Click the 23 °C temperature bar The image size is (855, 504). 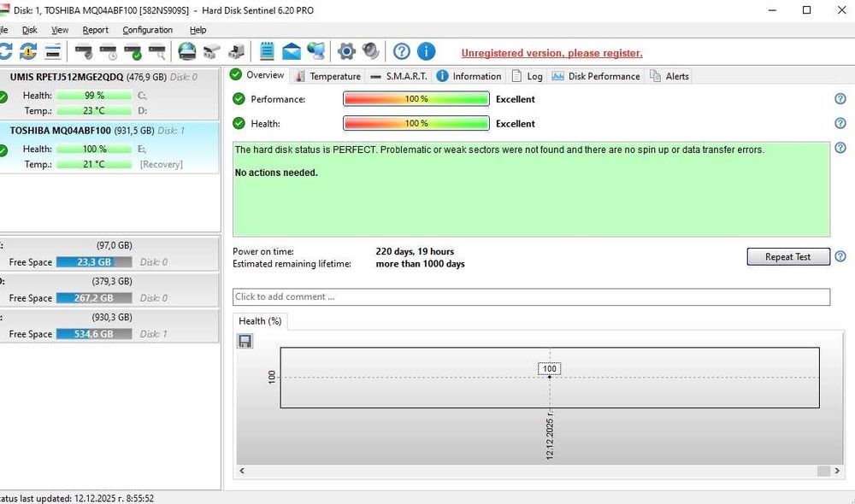click(94, 110)
